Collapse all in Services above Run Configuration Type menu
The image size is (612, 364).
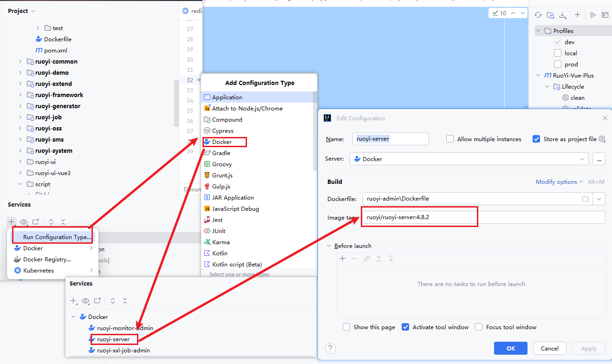coord(63,222)
